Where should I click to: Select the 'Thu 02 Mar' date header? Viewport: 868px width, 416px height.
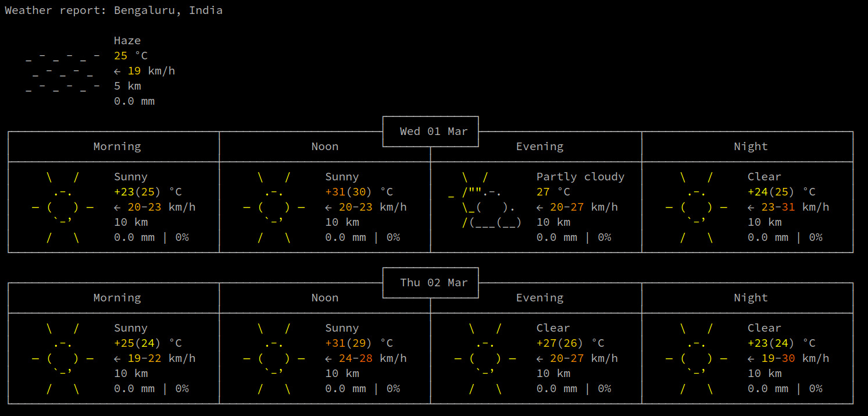pyautogui.click(x=434, y=283)
